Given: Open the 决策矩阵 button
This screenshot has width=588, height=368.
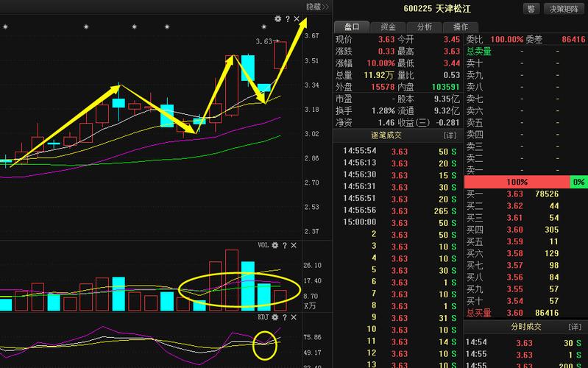Looking at the screenshot, I should point(564,9).
